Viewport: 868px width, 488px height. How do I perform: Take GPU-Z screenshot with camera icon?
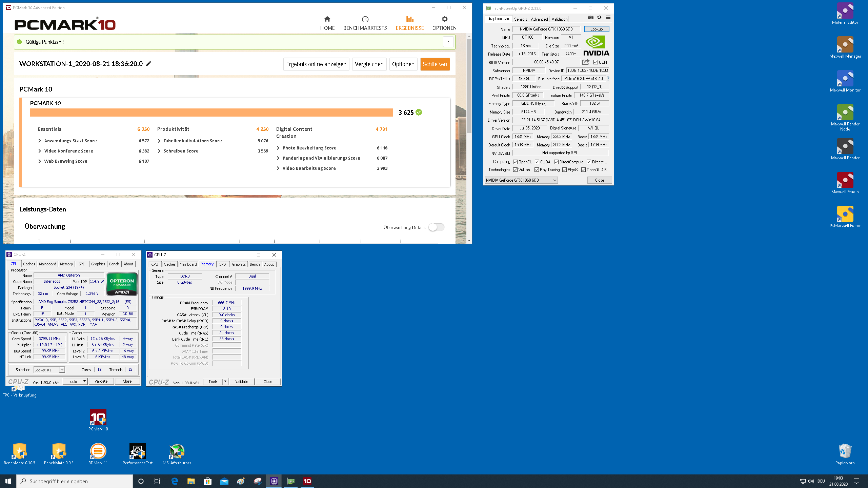pyautogui.click(x=590, y=18)
